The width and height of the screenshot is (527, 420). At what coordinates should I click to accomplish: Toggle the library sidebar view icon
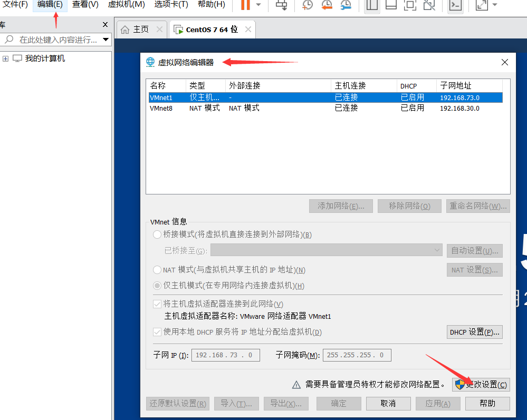[372, 5]
